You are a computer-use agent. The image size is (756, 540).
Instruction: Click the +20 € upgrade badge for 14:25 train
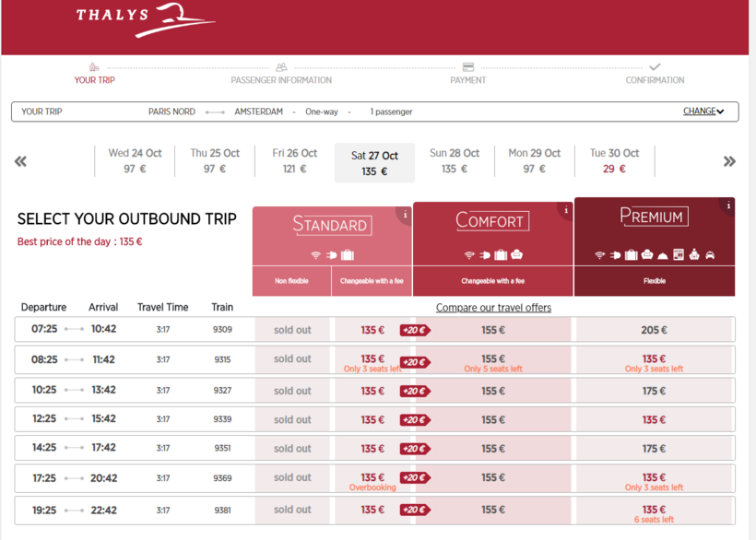coord(414,449)
